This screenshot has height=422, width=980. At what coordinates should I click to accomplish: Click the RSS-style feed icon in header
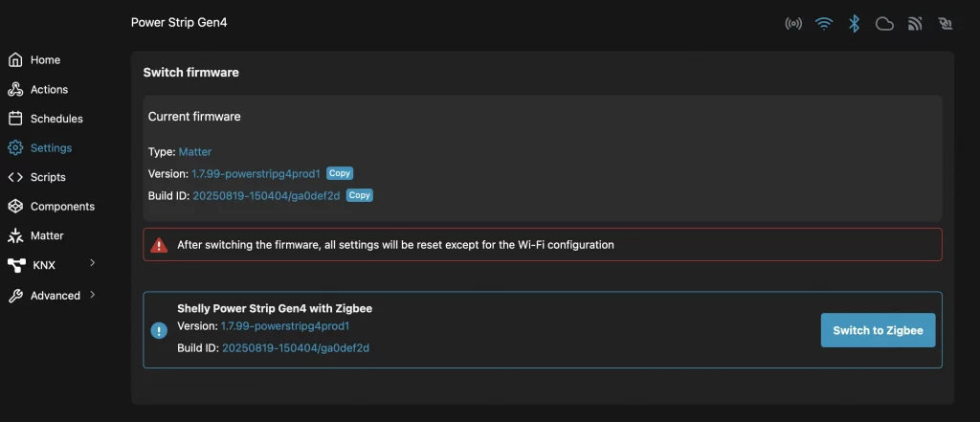pyautogui.click(x=915, y=24)
